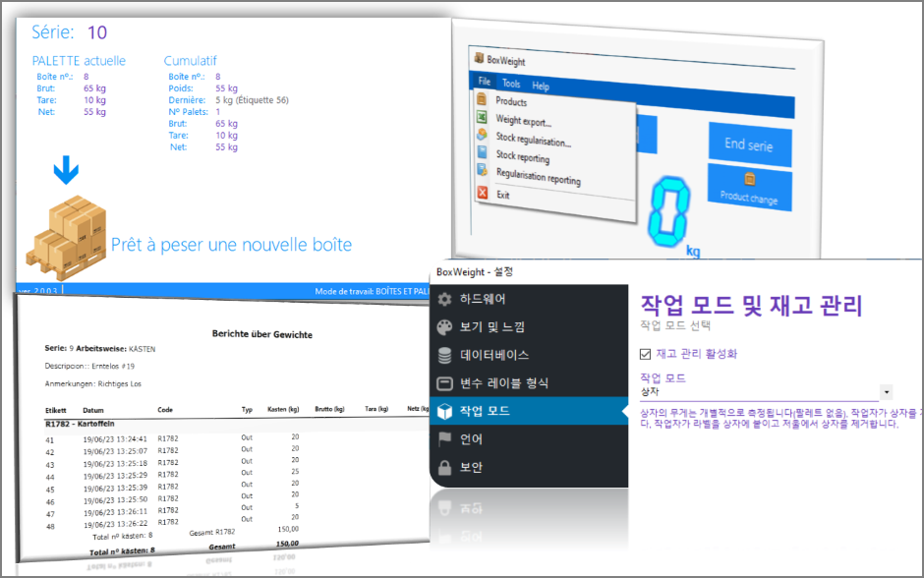
Task: Click the 'Kasten (kg)' column header
Action: tap(283, 409)
